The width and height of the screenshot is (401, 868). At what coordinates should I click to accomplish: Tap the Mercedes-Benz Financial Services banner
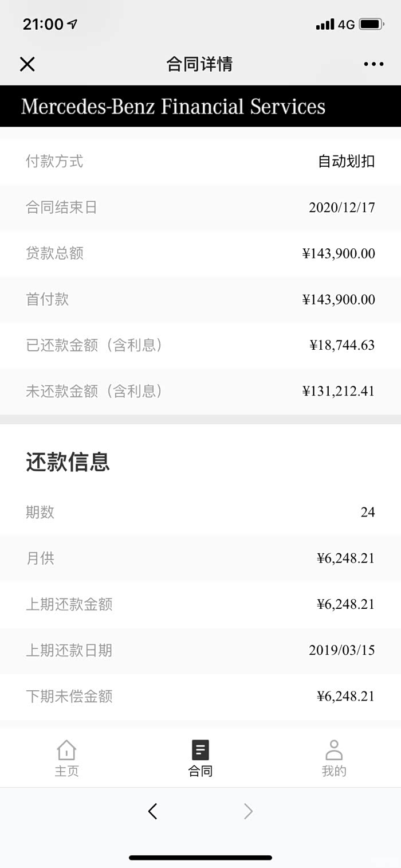173,107
